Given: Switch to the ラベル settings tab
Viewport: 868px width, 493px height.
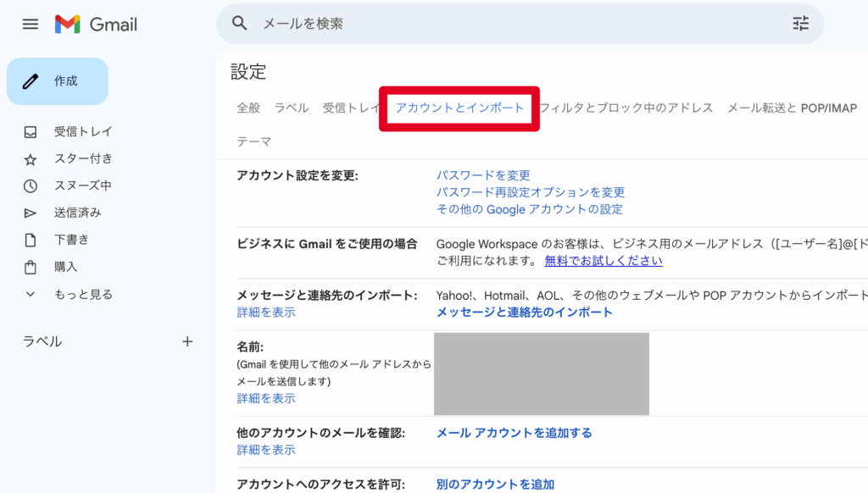Looking at the screenshot, I should 291,108.
